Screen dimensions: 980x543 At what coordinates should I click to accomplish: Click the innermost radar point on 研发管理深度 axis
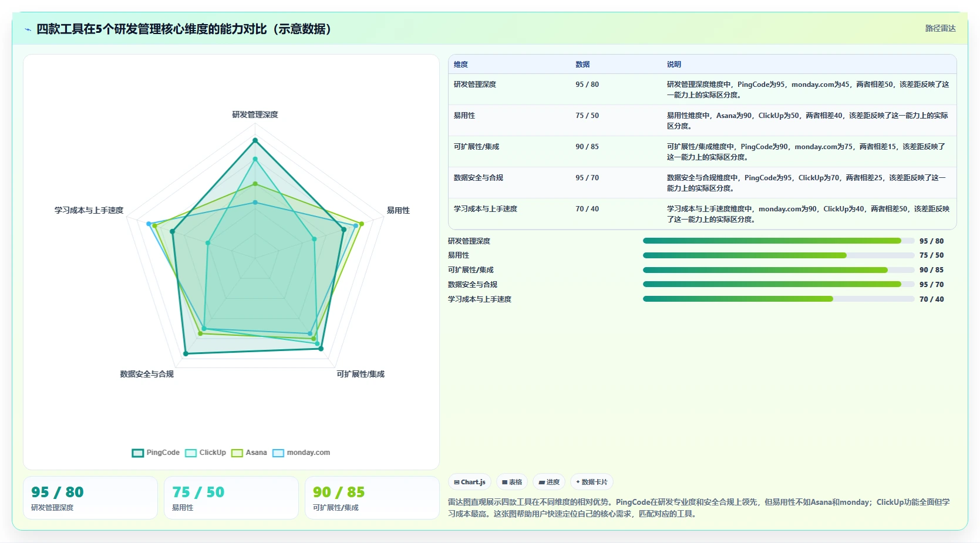coord(255,203)
